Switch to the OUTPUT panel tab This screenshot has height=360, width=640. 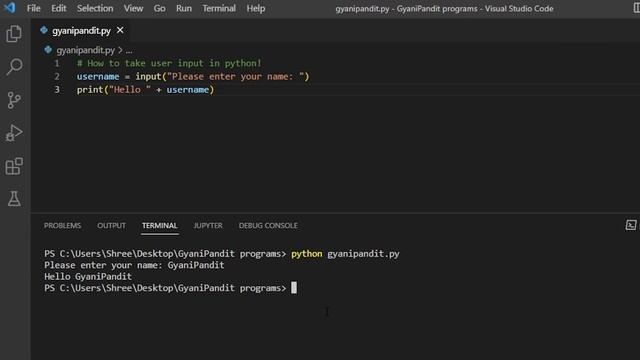click(x=111, y=225)
